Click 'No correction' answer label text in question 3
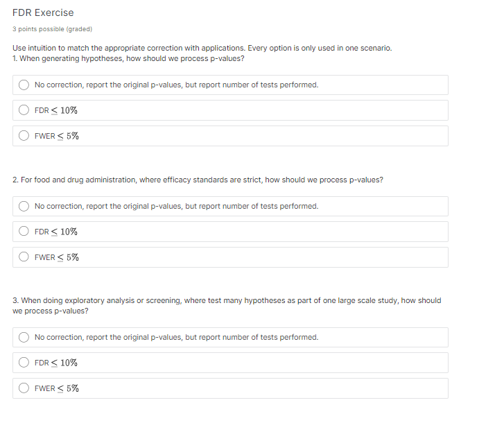Screen dimensions: 504x423 click(177, 337)
